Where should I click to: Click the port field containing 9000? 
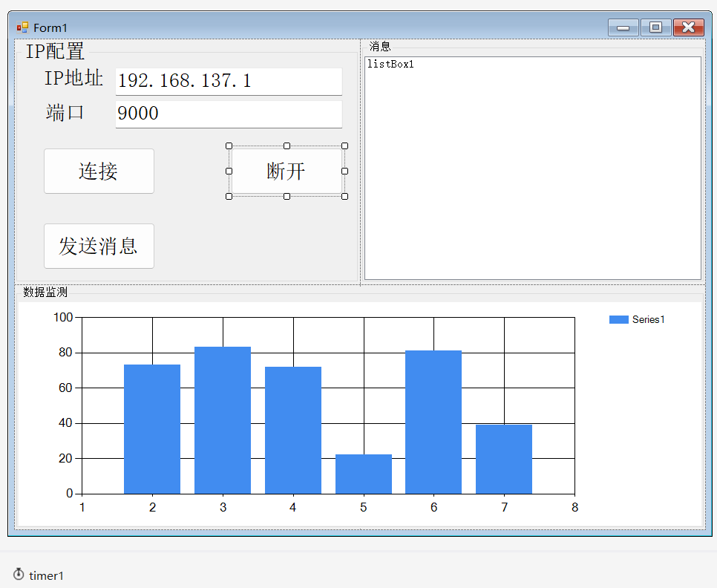click(x=229, y=114)
